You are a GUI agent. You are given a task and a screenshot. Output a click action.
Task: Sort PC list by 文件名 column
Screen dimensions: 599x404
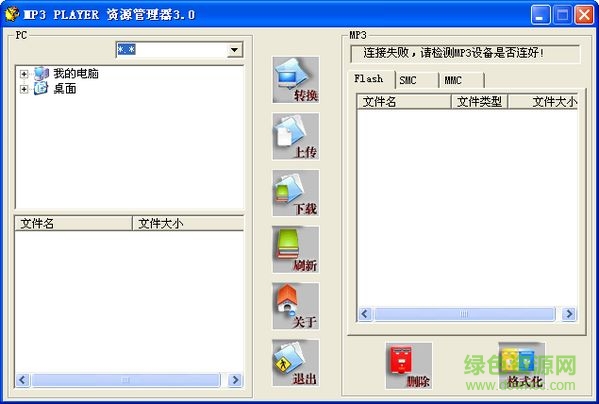(x=73, y=223)
